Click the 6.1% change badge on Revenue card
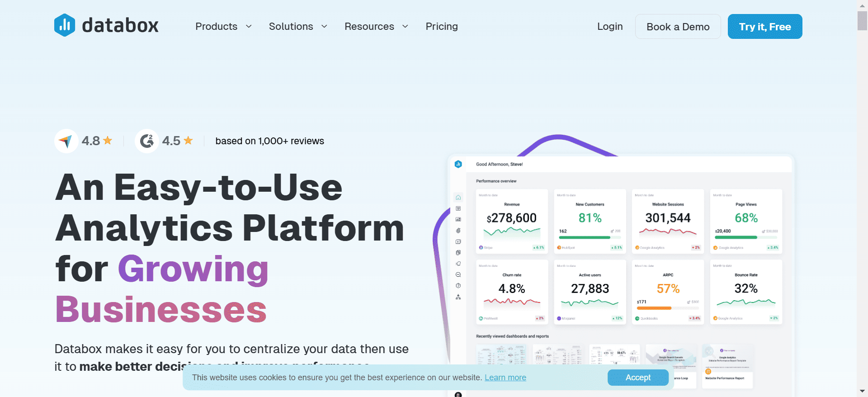Viewport: 868px width, 397px height. click(x=539, y=247)
